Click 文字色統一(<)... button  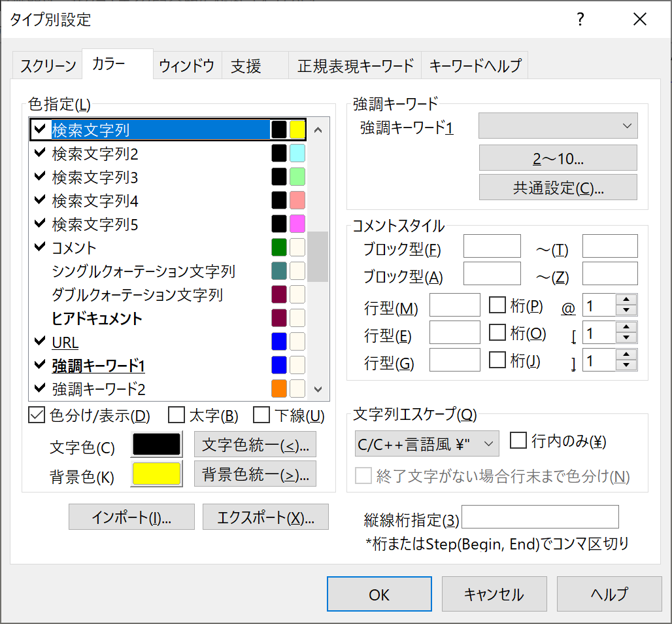[x=255, y=444]
